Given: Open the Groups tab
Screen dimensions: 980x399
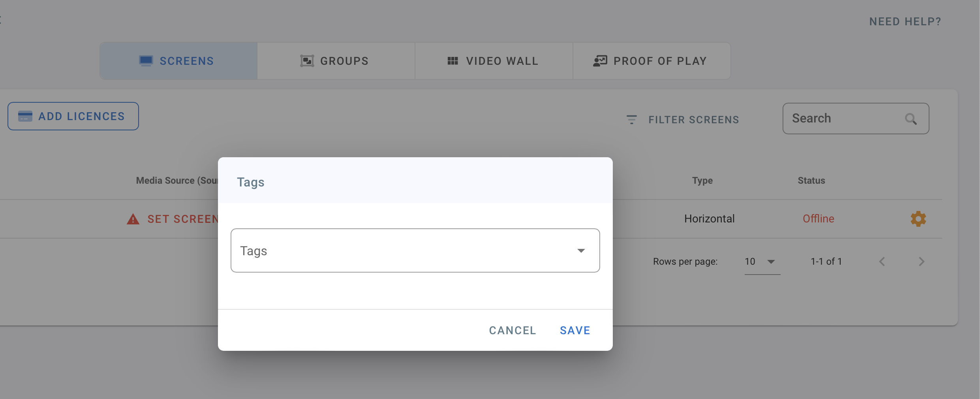Looking at the screenshot, I should click(336, 61).
